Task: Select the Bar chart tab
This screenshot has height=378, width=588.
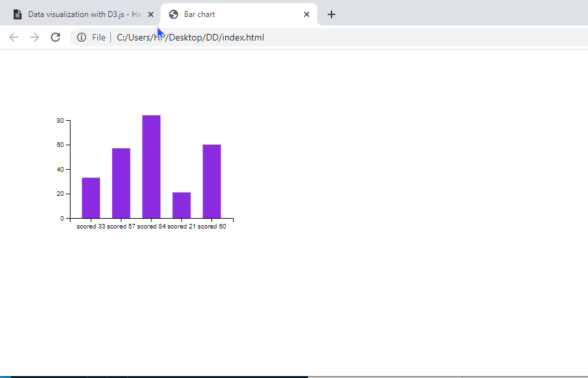Action: click(x=239, y=14)
